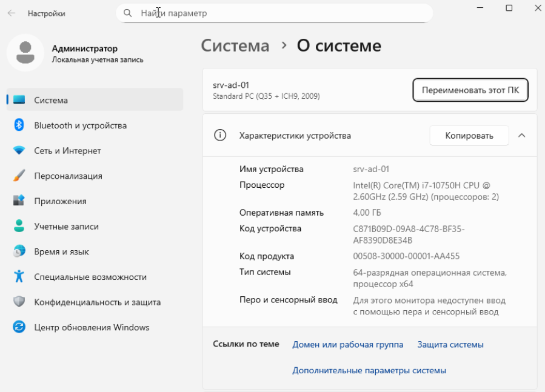Click the 64-разрядная операционная система value
The image size is (545, 392).
(430, 278)
